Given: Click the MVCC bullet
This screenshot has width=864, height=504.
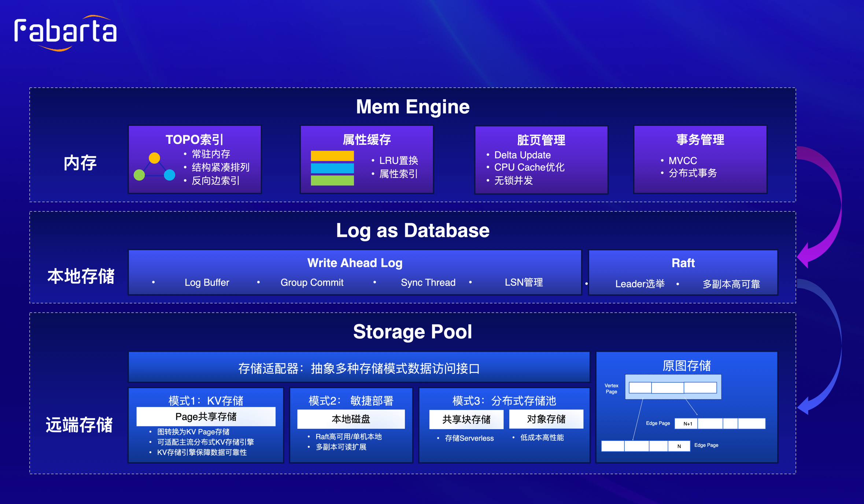Looking at the screenshot, I should click(683, 160).
